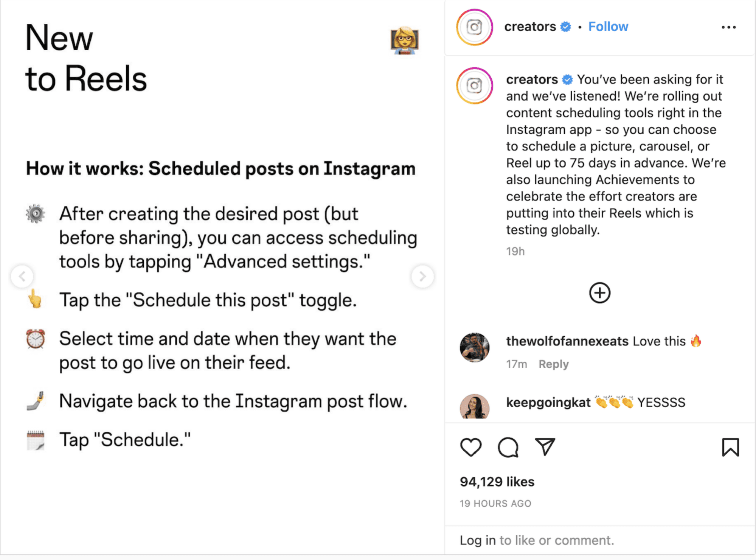Reply to thewolfofannexeats comment

pyautogui.click(x=553, y=364)
